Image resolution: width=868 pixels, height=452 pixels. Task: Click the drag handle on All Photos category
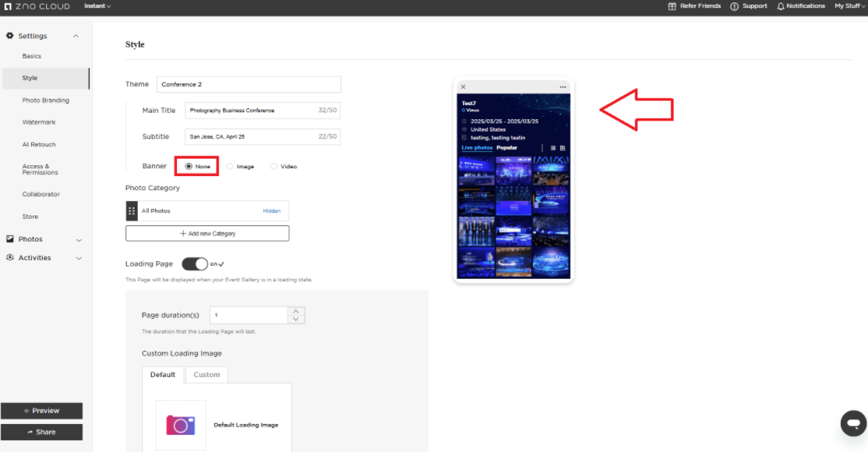(x=132, y=210)
